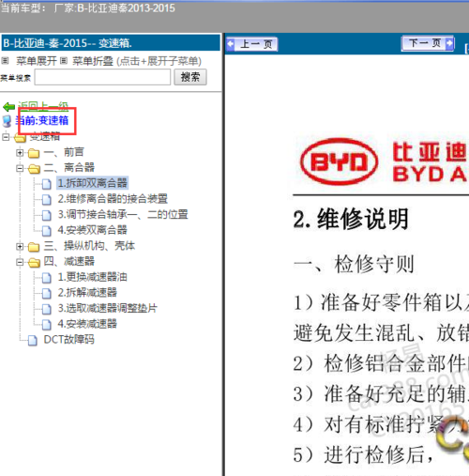Click page icon of 3.选取减速器调整垫片

47,309
